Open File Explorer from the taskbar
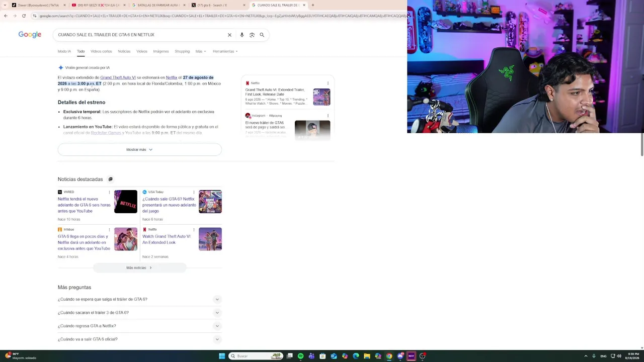The height and width of the screenshot is (362, 644). coord(367,356)
